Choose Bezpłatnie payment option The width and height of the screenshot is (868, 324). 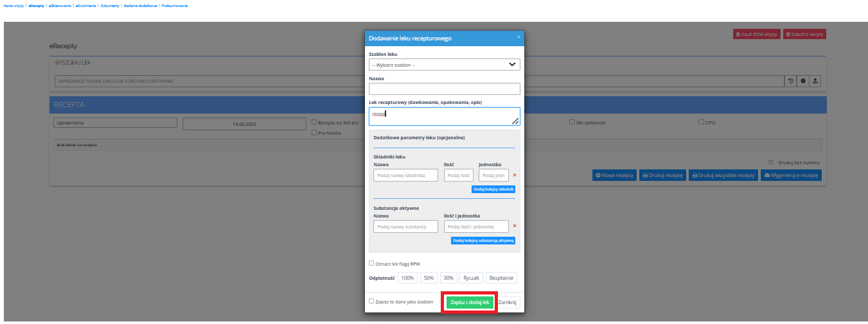[x=501, y=278]
